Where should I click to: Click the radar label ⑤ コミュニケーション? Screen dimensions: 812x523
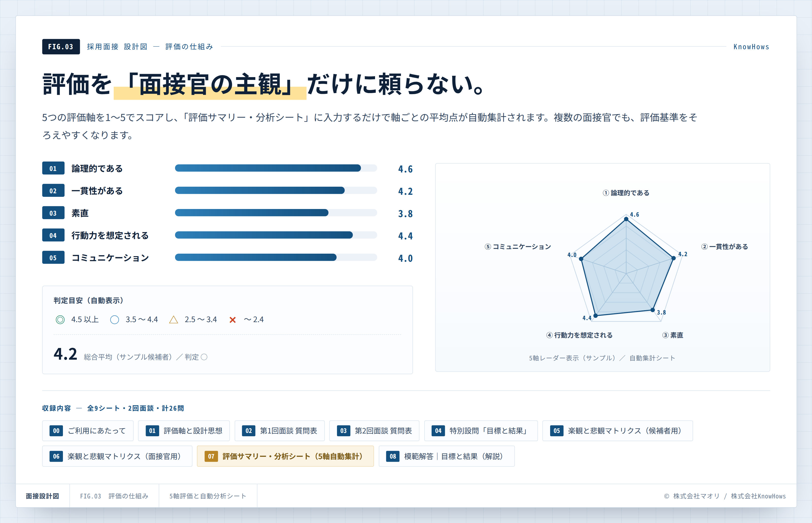coord(518,247)
